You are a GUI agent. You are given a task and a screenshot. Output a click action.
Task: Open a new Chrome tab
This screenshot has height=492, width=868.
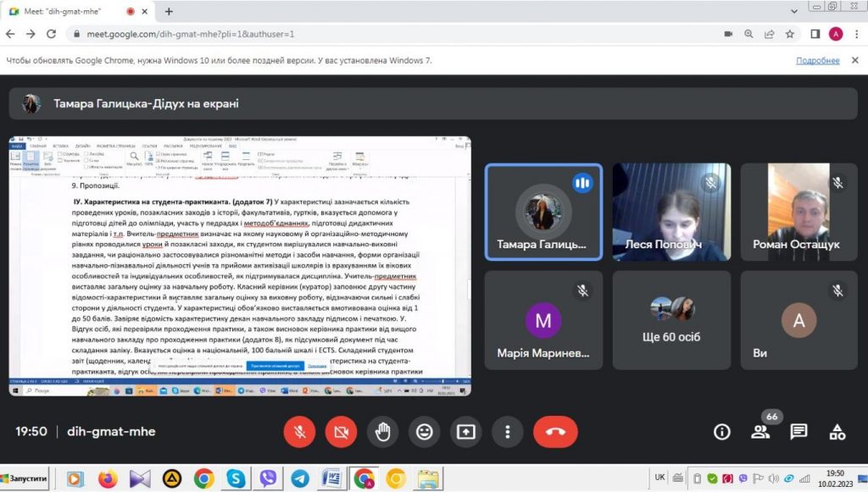click(x=169, y=12)
